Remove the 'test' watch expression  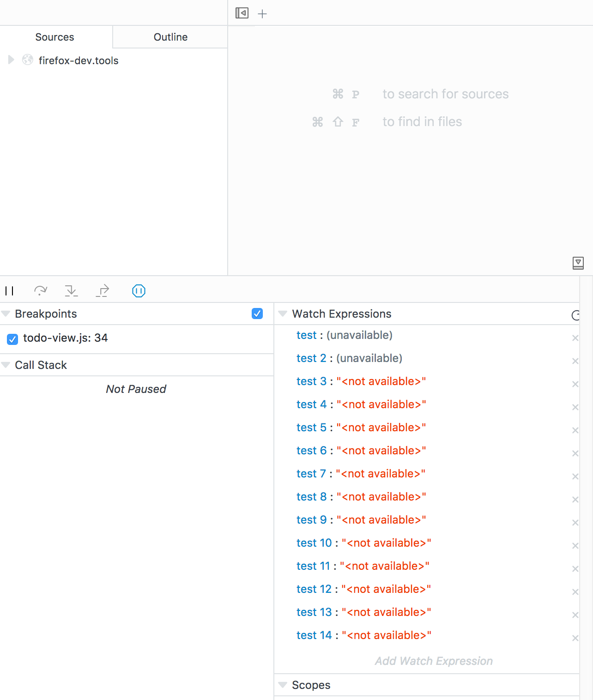(575, 338)
